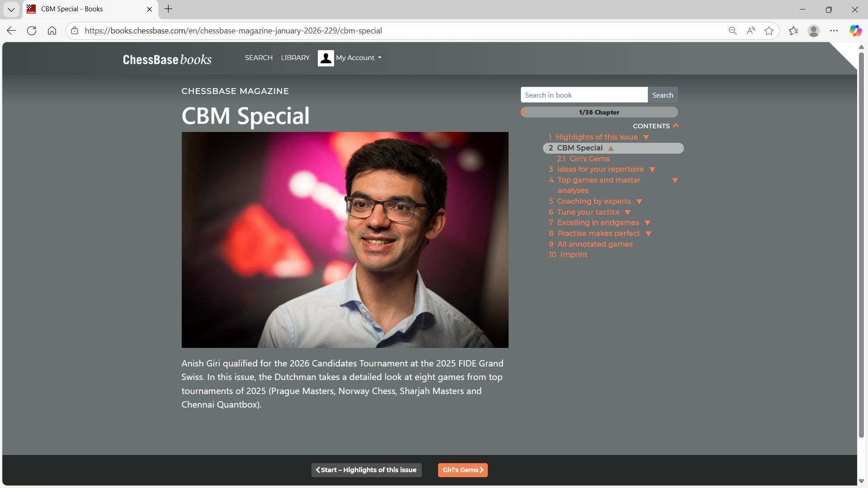Collapse the CONTENTS list chevron
The image size is (868, 488).
(676, 126)
